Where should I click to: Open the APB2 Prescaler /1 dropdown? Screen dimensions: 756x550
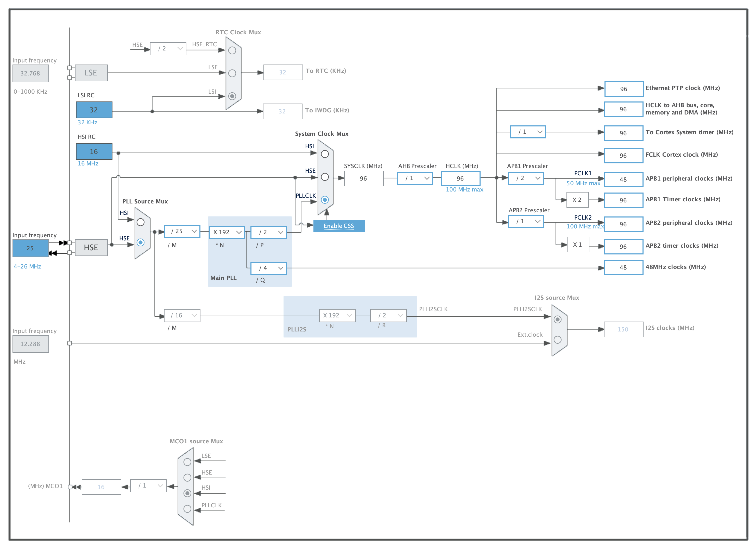point(526,221)
